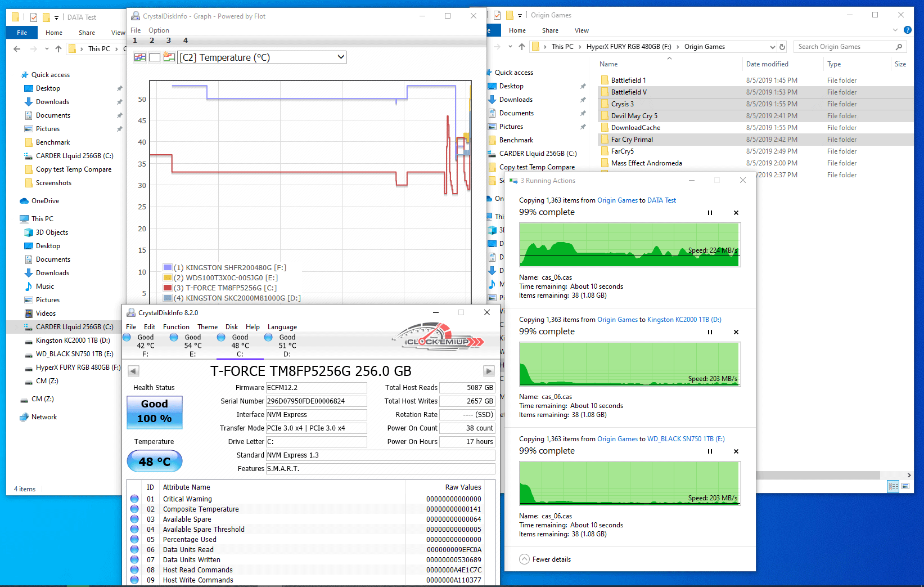Click the starred graph icon in graph toolbar
Screen dimensions: 924x587
click(x=169, y=57)
